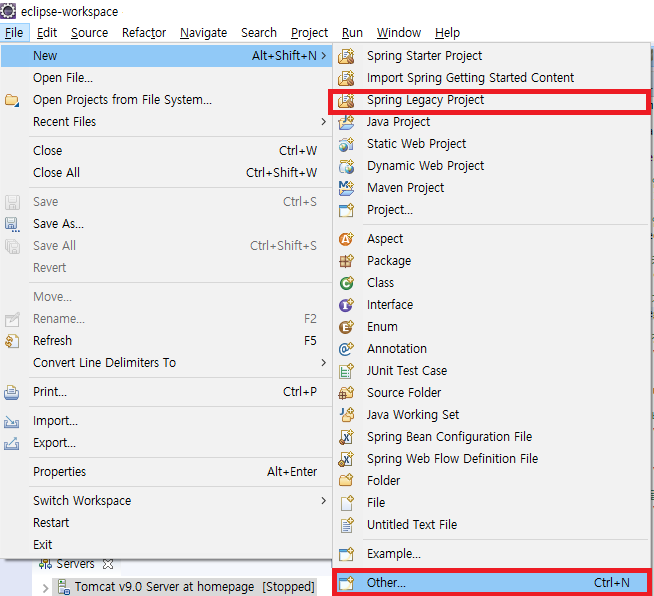Open the Help menu
Screen dimensions: 654x596
coord(447,33)
